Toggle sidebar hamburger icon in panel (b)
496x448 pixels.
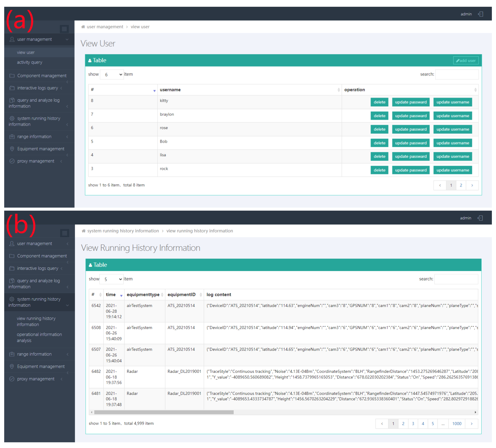coord(64,233)
